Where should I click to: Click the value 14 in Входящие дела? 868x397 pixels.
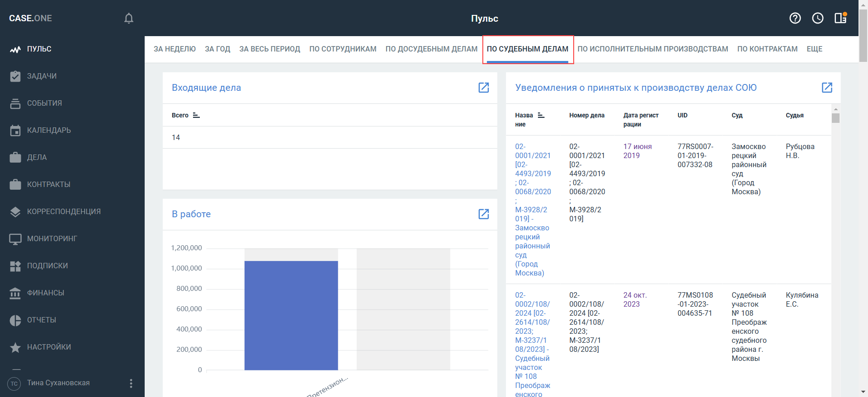pyautogui.click(x=176, y=137)
